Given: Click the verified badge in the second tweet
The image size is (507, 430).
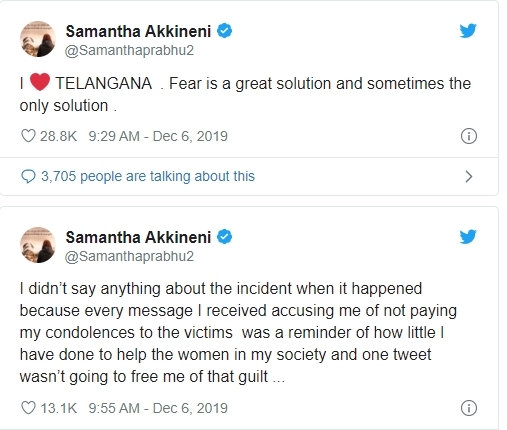Looking at the screenshot, I should click(225, 237).
